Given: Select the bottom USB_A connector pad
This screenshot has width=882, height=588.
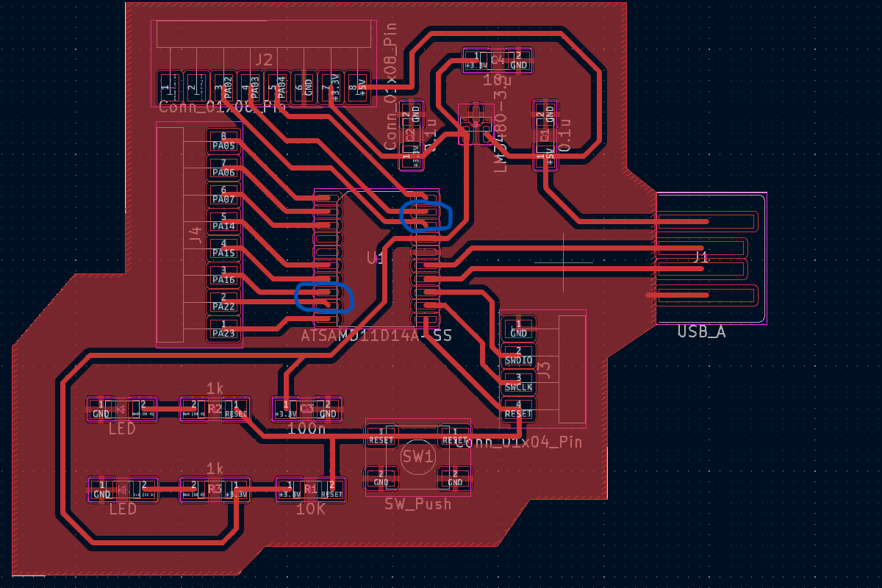Looking at the screenshot, I should click(706, 295).
